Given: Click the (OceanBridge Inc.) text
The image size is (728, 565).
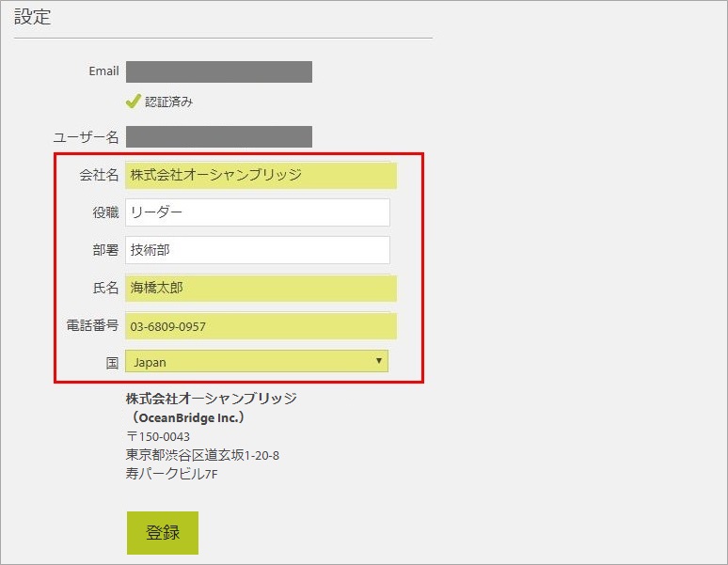Looking at the screenshot, I should [x=186, y=417].
